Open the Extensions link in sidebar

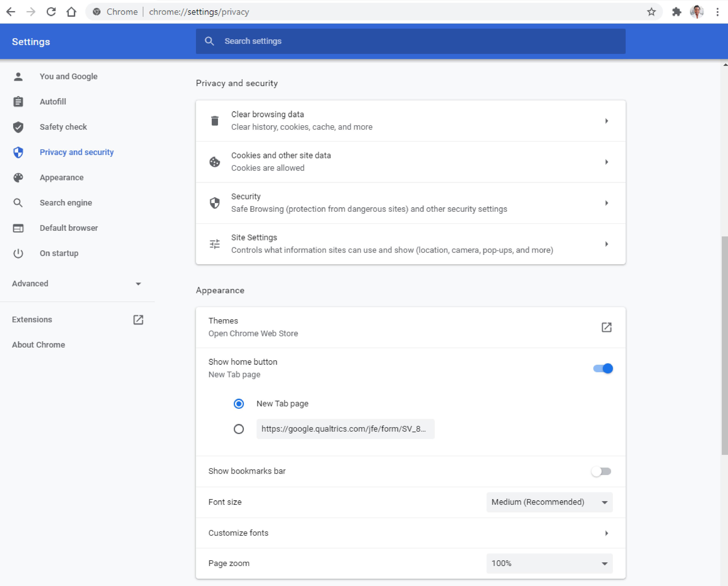(32, 320)
